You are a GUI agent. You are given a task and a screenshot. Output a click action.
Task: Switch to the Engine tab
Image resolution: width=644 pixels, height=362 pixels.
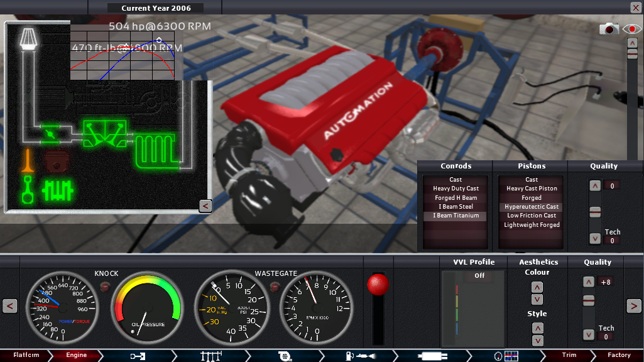[x=77, y=355]
